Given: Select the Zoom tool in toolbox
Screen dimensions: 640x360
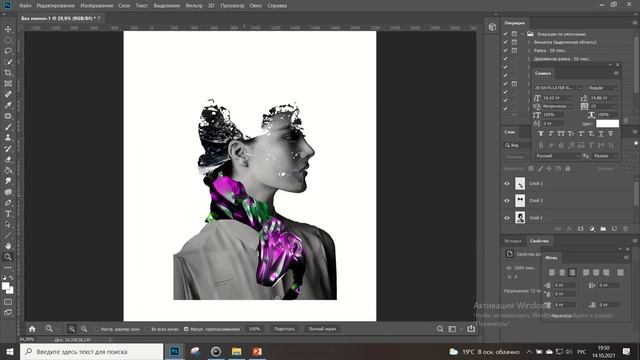Looking at the screenshot, I should click(x=8, y=257).
